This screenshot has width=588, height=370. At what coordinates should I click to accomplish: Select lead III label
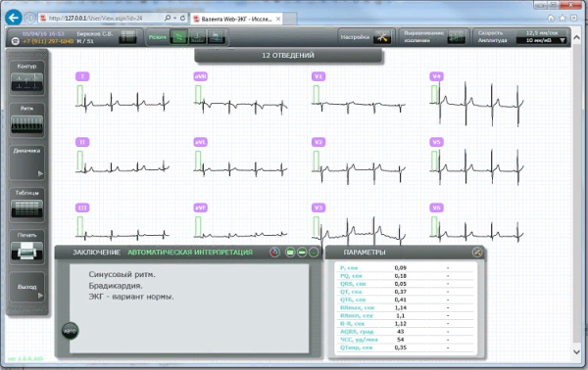[x=82, y=208]
